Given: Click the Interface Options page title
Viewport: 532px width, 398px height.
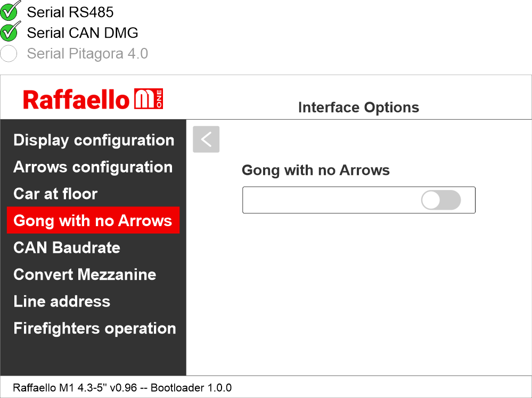Looking at the screenshot, I should point(358,107).
